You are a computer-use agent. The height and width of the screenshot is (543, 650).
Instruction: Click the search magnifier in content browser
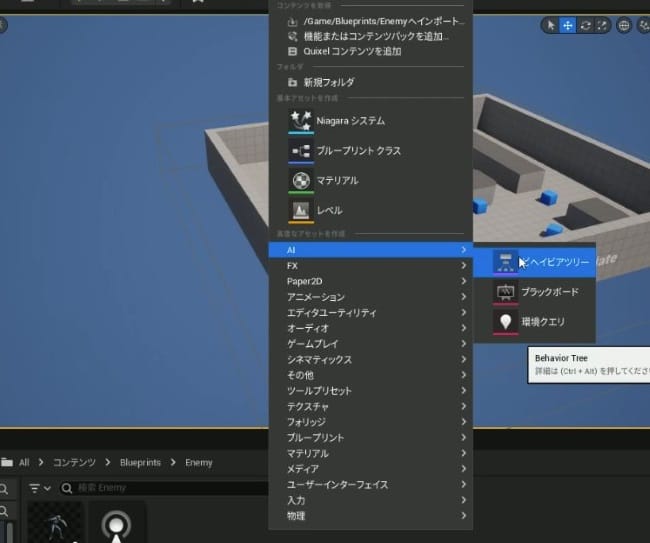tap(67, 488)
